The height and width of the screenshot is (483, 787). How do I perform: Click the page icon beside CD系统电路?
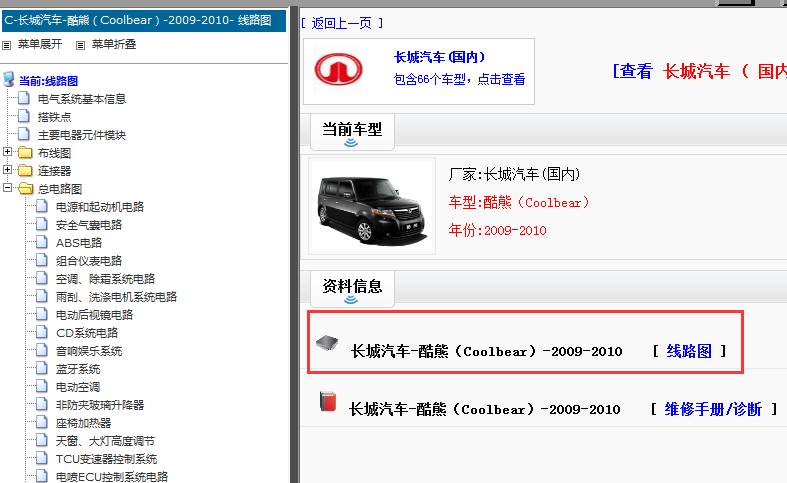point(42,333)
